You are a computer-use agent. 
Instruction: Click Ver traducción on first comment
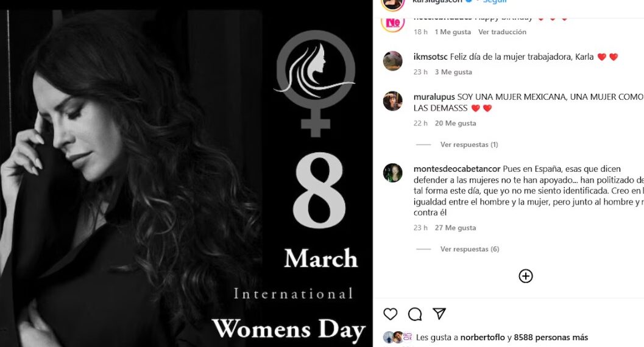coord(502,32)
